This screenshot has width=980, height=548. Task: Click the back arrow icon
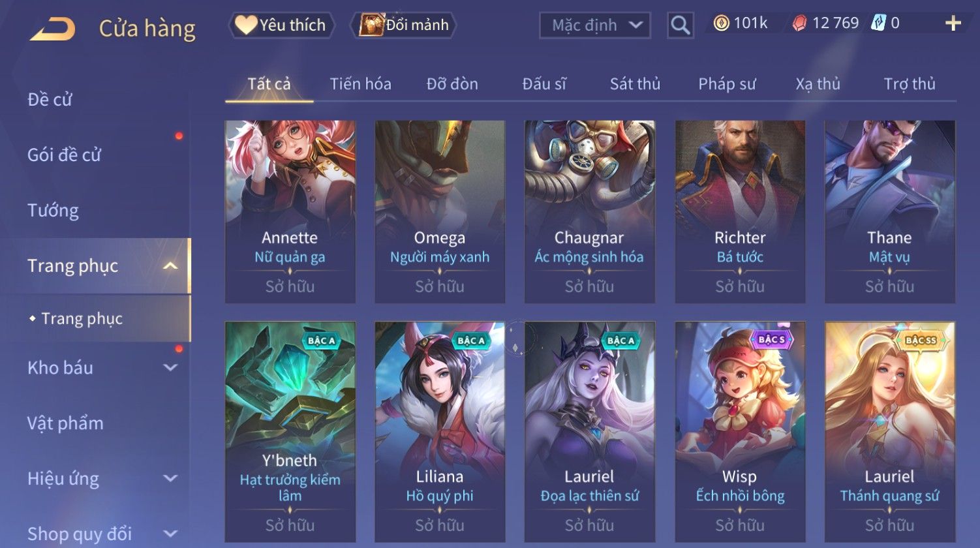(x=52, y=29)
